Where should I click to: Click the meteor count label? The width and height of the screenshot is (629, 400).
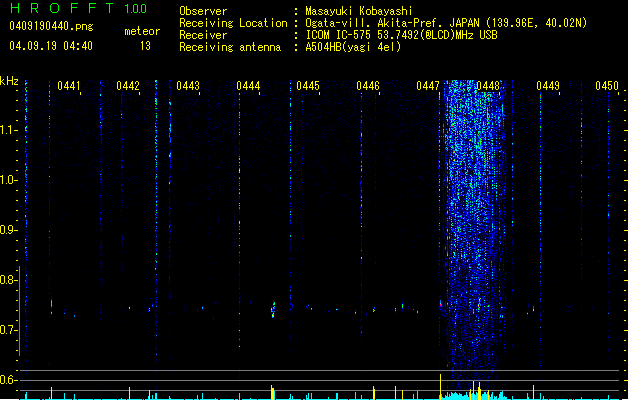point(142,31)
